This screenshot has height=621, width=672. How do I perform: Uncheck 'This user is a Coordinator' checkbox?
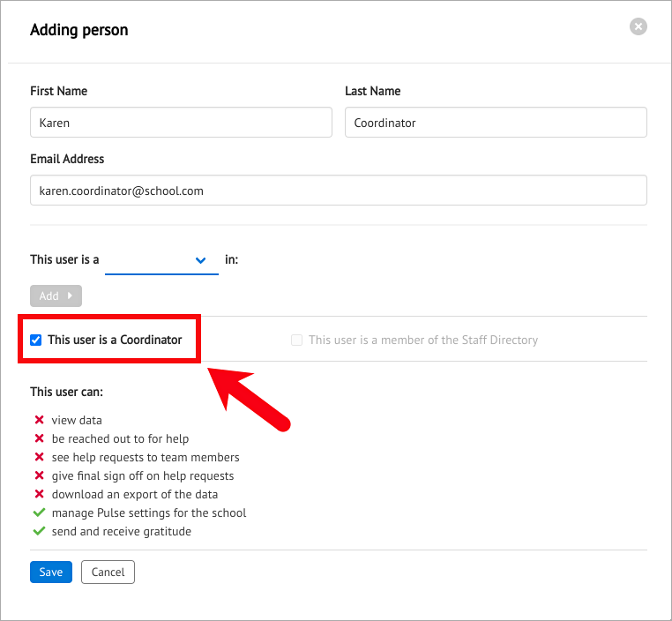coord(36,340)
